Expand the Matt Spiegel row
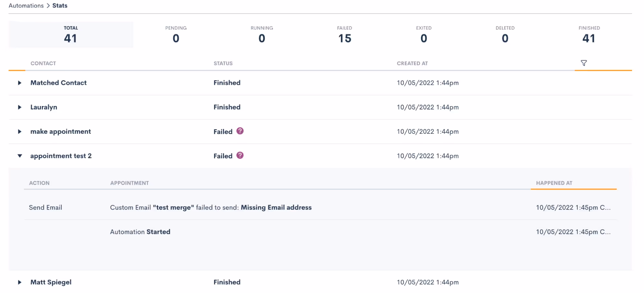This screenshot has width=644, height=293. pyautogui.click(x=20, y=282)
